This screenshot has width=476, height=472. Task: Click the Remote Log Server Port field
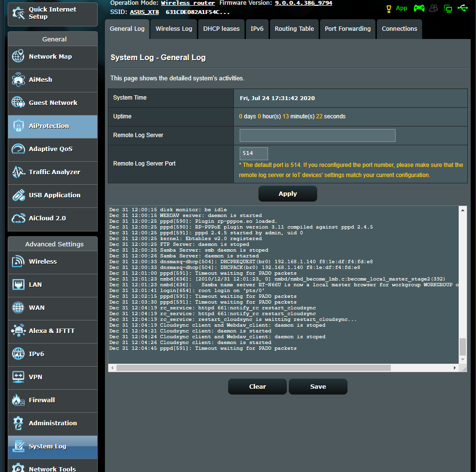254,153
